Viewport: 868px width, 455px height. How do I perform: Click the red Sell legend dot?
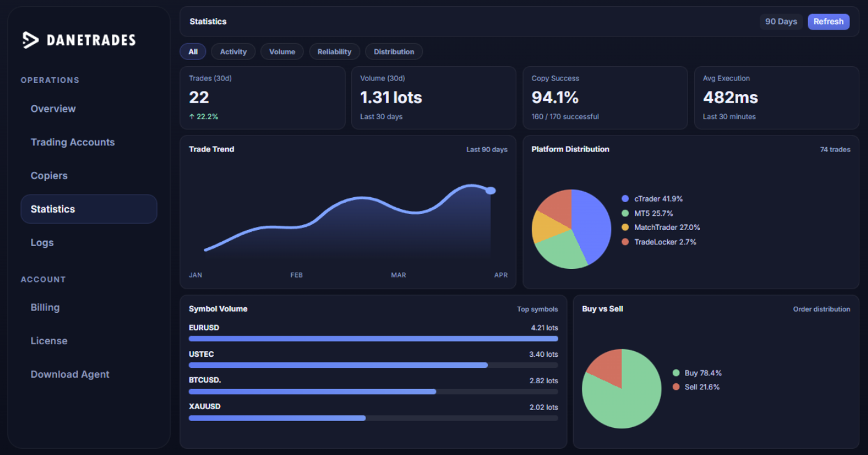click(676, 387)
